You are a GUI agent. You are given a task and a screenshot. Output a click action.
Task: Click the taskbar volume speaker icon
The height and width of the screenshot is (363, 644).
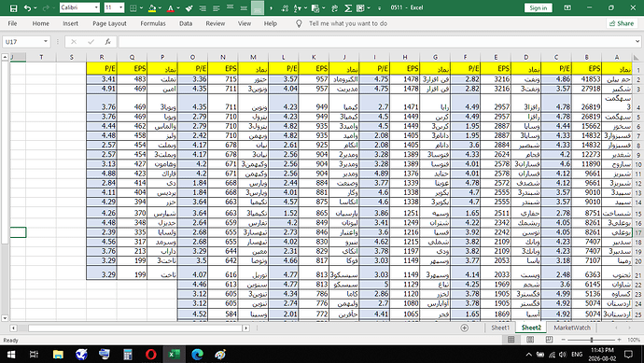click(x=563, y=354)
